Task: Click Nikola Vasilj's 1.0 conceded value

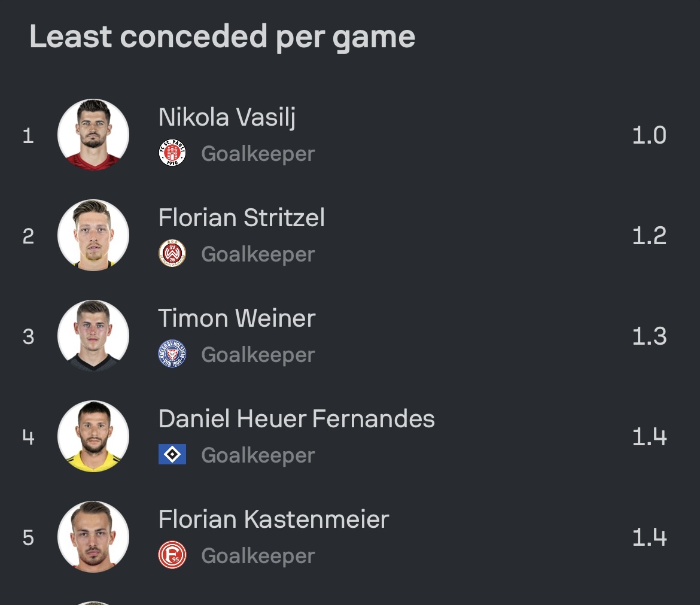Action: coord(650,135)
